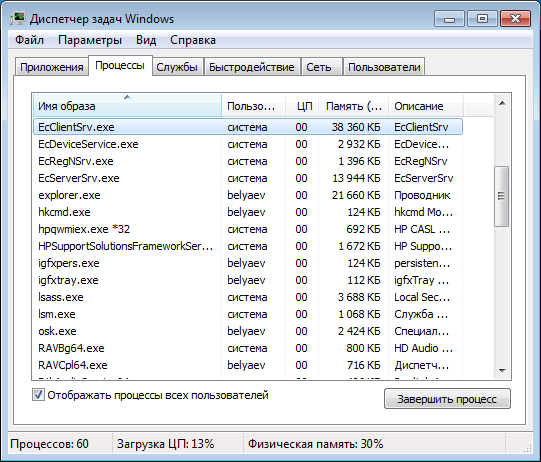Click the HD Audio ... description cell
The width and height of the screenshot is (541, 462).
[423, 348]
